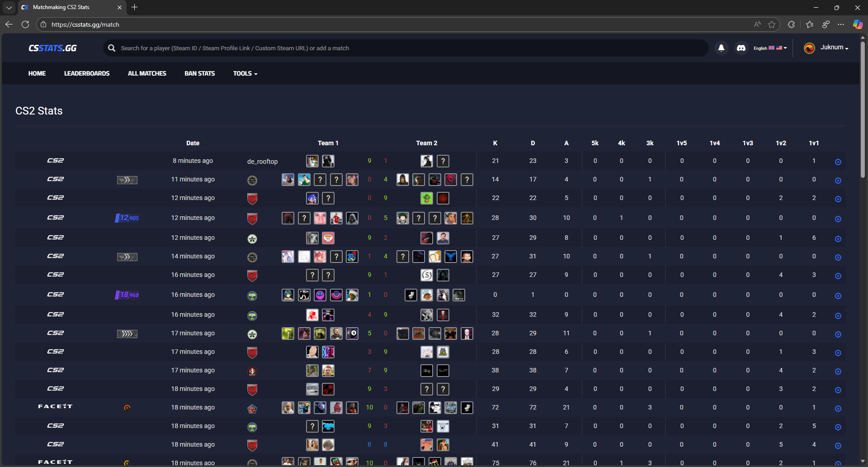
Task: Open the browser settings and more menu
Action: coord(841,24)
